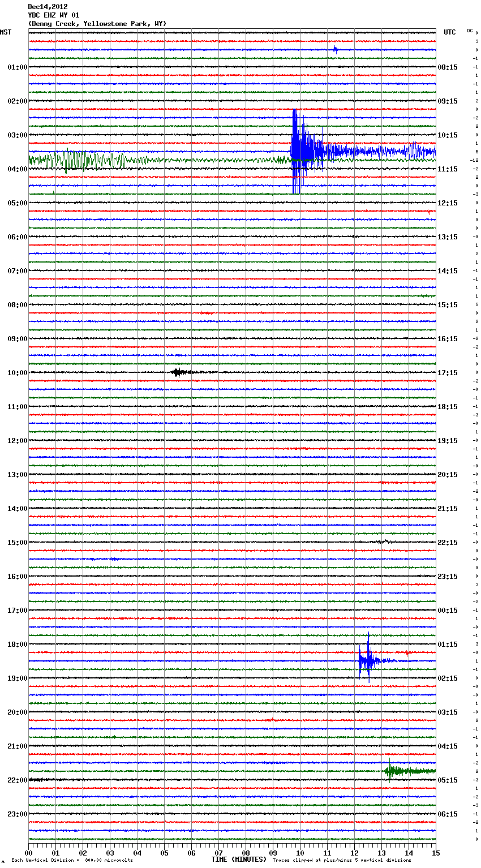Select the station code YDC EHZ WY 01
This screenshot has height=868, width=481.
coord(54,15)
